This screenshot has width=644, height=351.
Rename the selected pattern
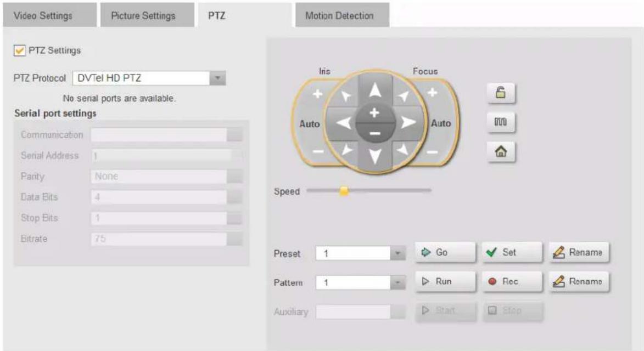click(x=579, y=281)
